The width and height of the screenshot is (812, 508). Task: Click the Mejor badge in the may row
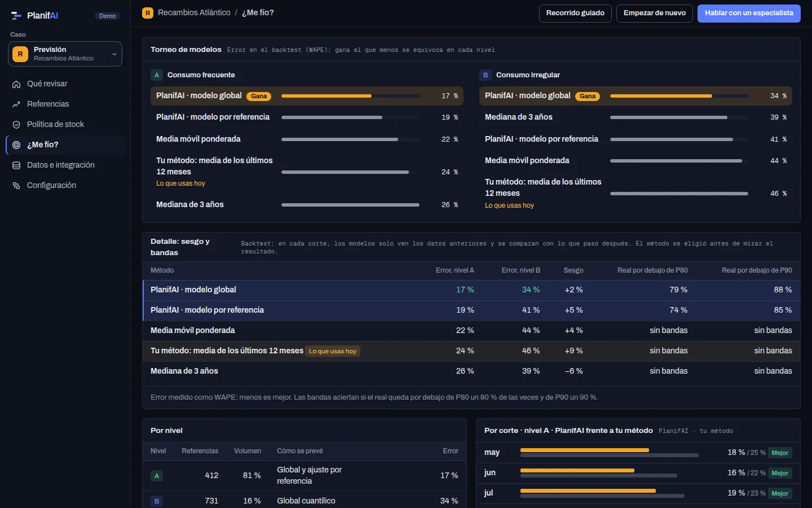(780, 453)
